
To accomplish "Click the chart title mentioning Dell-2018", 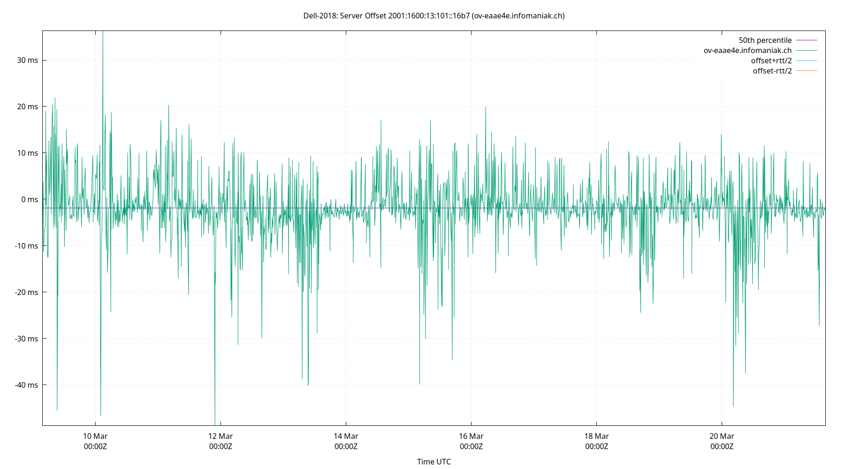I will (x=434, y=15).
